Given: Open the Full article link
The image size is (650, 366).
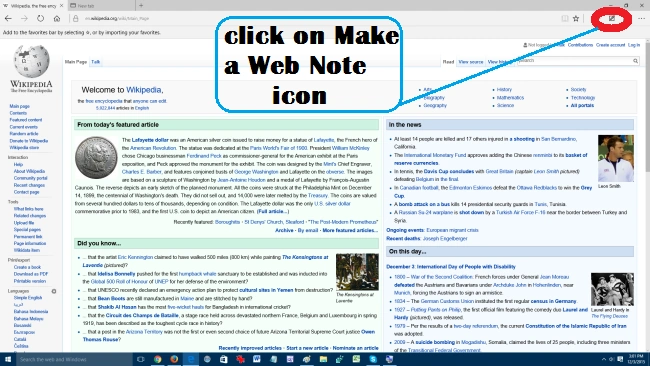Looking at the screenshot, I should (273, 211).
